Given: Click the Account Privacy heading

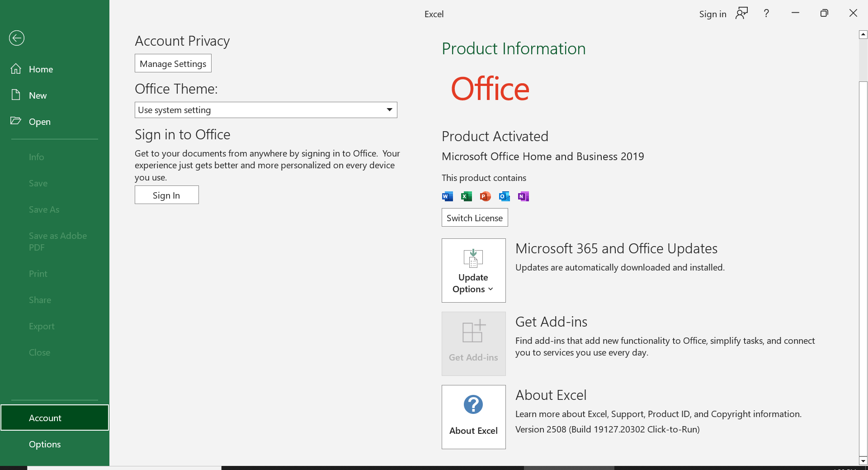Looking at the screenshot, I should point(182,41).
